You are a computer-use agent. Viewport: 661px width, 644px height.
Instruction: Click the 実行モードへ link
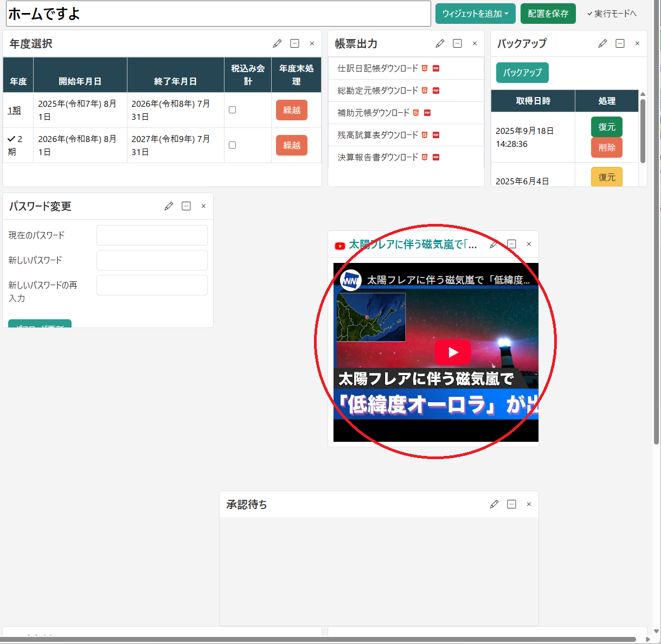(x=614, y=14)
